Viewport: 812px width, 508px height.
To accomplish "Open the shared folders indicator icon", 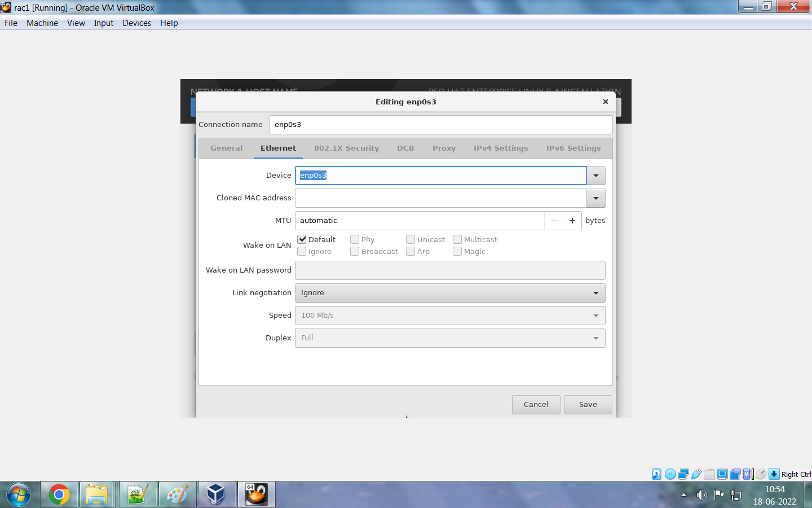I will click(709, 474).
